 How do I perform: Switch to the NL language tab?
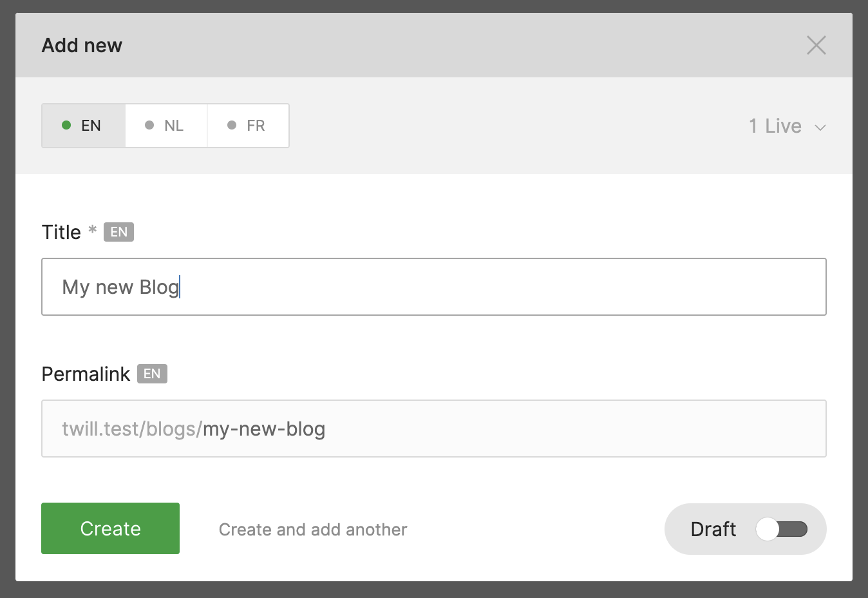166,126
